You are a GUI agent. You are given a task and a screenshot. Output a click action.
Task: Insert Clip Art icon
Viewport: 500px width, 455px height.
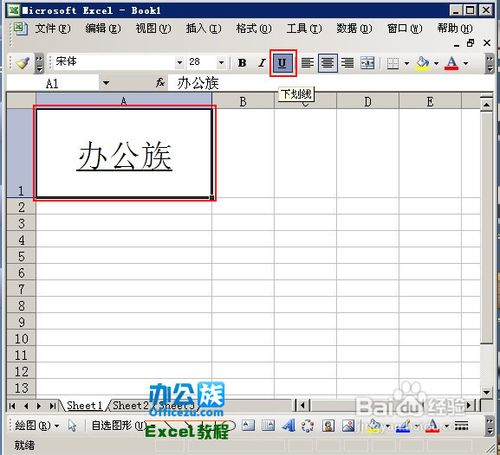328,425
